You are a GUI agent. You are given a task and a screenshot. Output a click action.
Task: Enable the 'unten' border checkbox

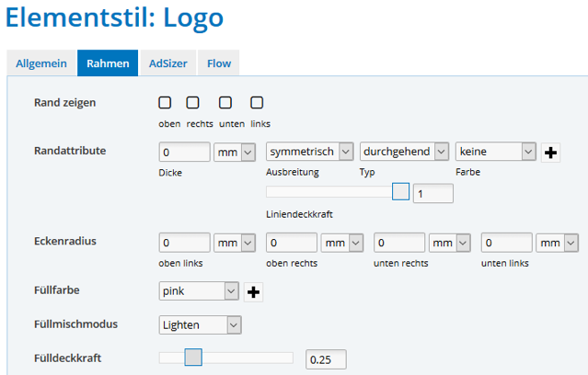pos(225,103)
